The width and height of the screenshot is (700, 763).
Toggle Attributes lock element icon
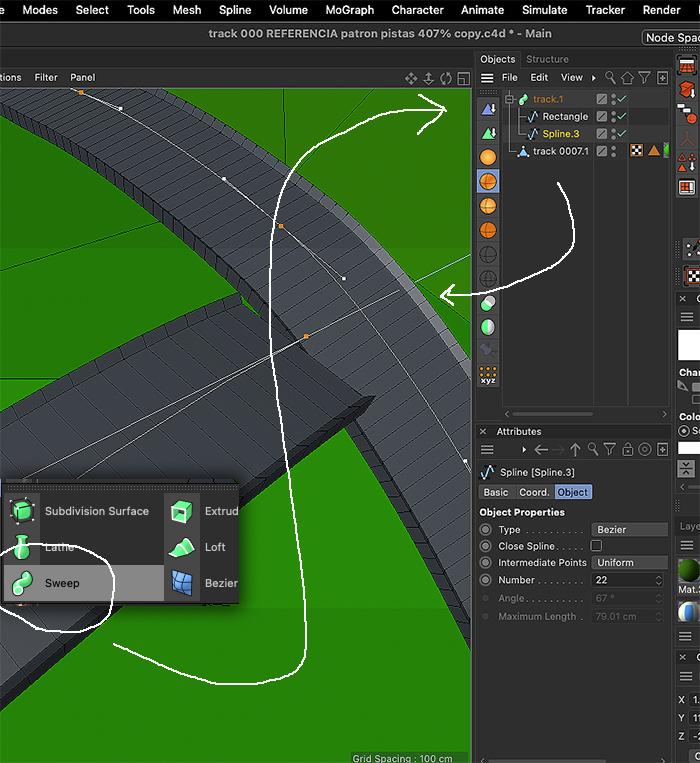(x=628, y=449)
